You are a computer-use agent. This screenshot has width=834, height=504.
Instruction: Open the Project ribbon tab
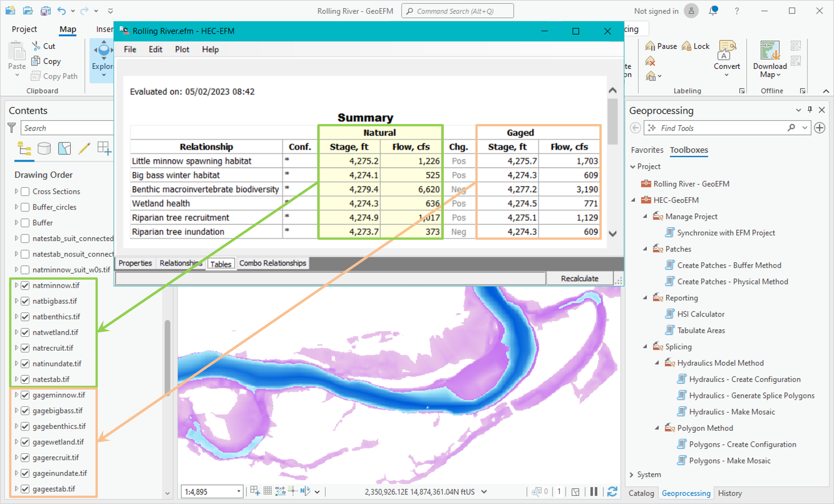pos(24,29)
